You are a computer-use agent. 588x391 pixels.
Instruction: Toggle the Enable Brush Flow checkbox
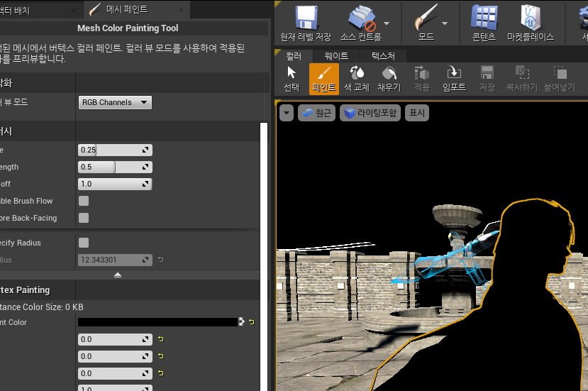point(84,201)
